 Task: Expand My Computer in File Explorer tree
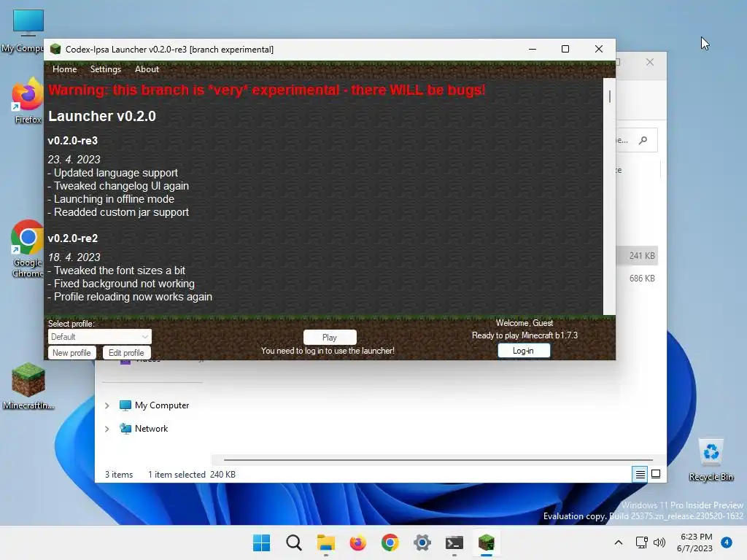(107, 405)
